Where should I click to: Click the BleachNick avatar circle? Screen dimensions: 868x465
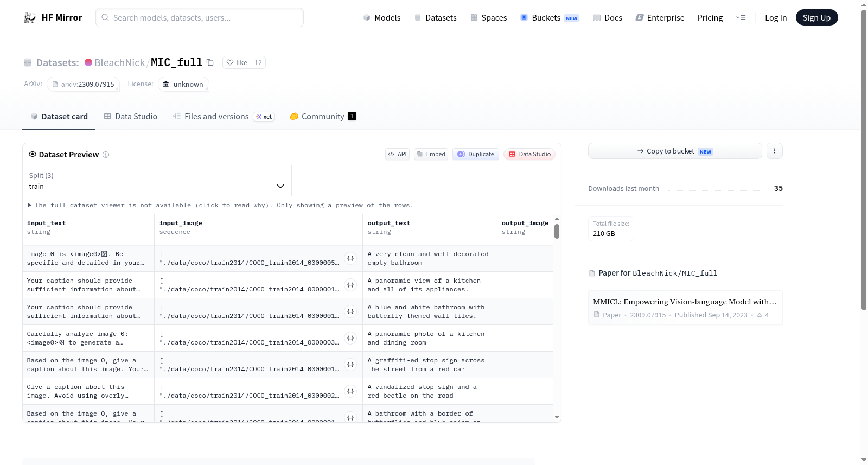point(88,62)
